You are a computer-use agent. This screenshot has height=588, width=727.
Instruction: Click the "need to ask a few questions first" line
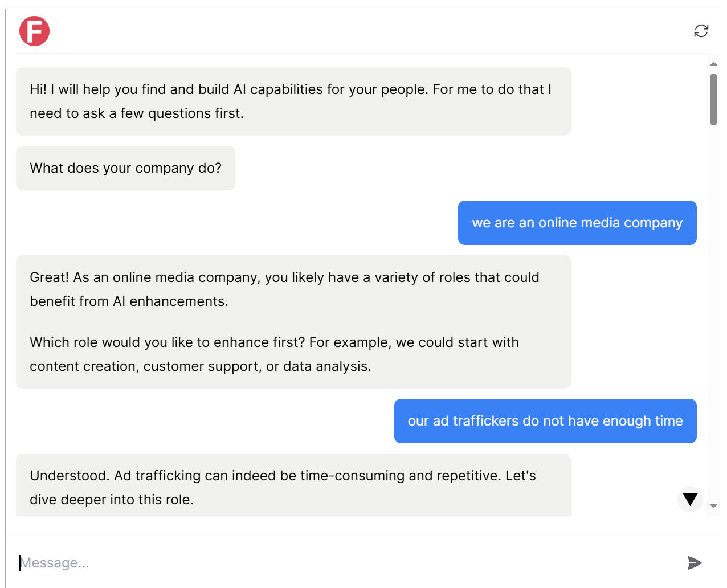(137, 113)
